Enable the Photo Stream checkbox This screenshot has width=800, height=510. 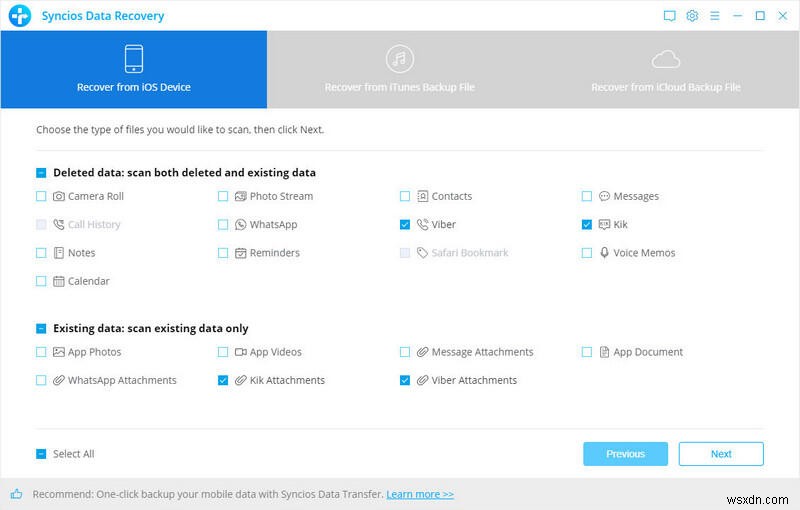(223, 196)
